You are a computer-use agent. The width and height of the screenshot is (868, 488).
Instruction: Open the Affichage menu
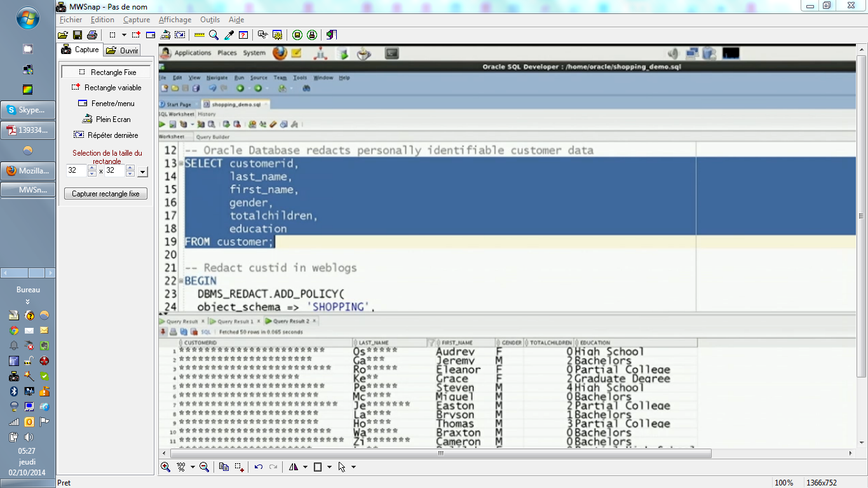click(175, 20)
